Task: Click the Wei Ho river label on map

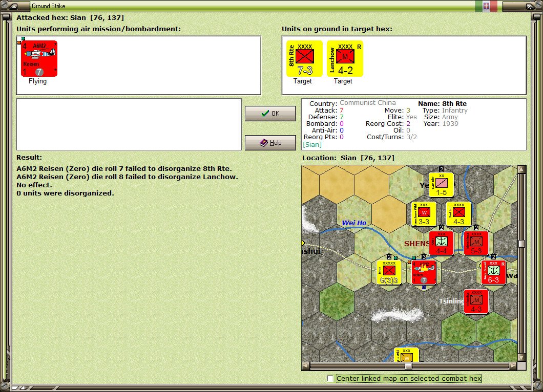Action: coord(354,223)
